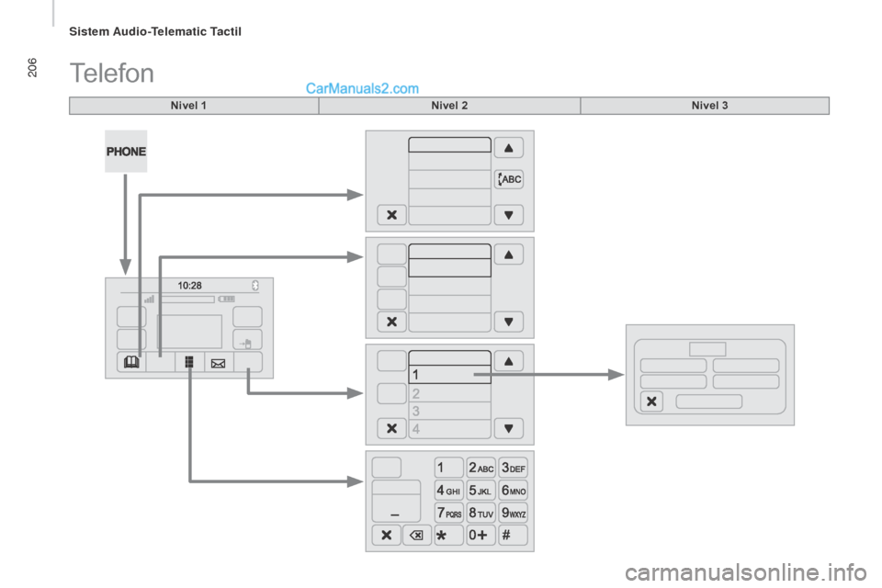Dial 2 ABC on the keypad

click(481, 468)
